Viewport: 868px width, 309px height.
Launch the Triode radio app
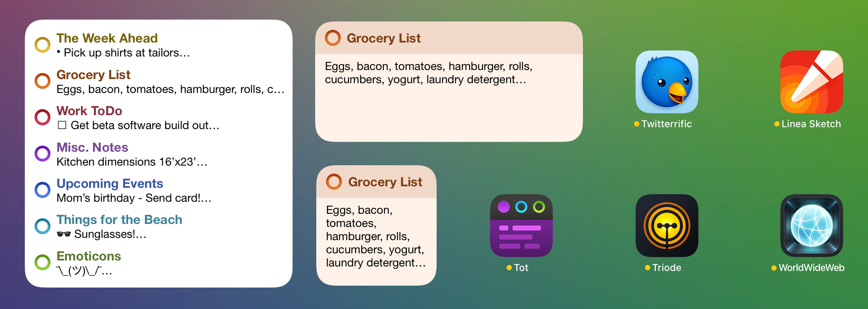[666, 225]
